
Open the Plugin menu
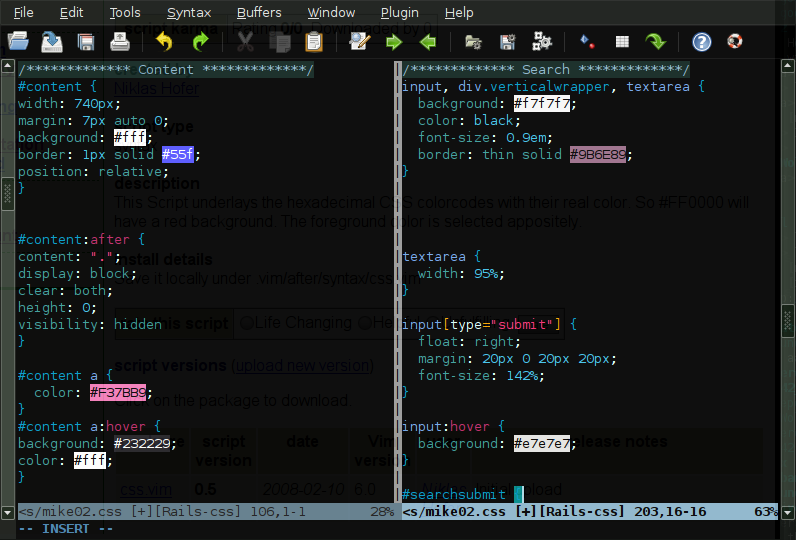(400, 13)
